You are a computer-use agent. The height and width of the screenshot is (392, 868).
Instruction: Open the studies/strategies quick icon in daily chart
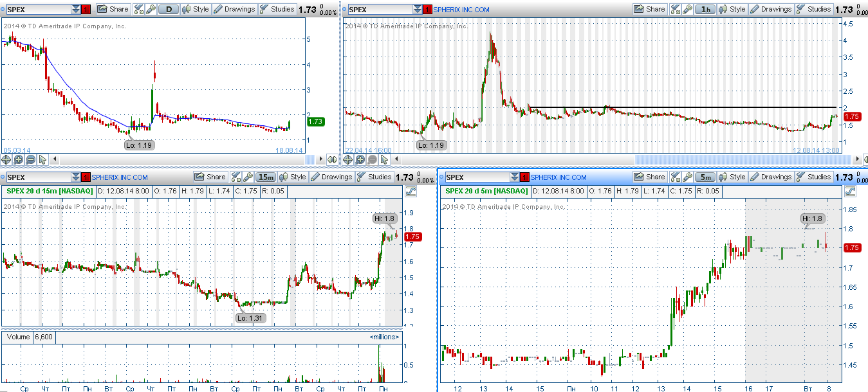[139, 10]
